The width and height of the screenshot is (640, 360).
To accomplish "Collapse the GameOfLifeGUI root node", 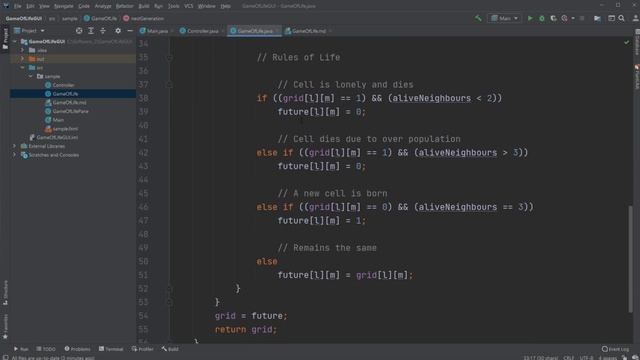I will 15,42.
